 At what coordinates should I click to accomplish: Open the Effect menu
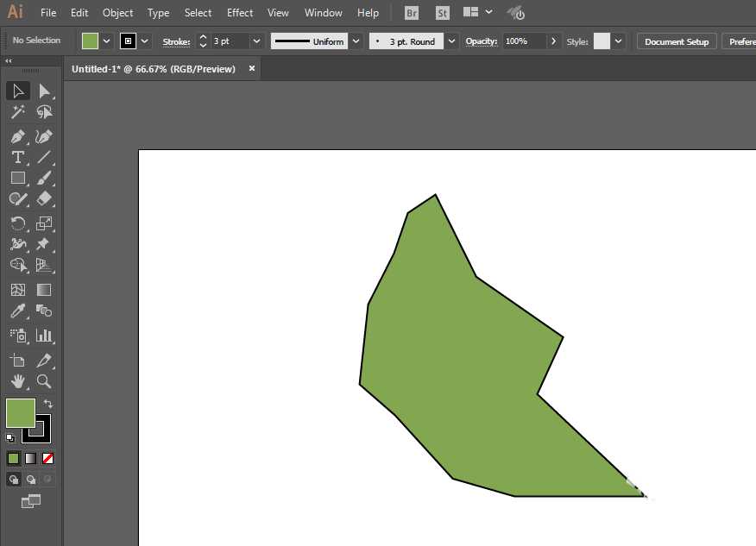point(240,13)
